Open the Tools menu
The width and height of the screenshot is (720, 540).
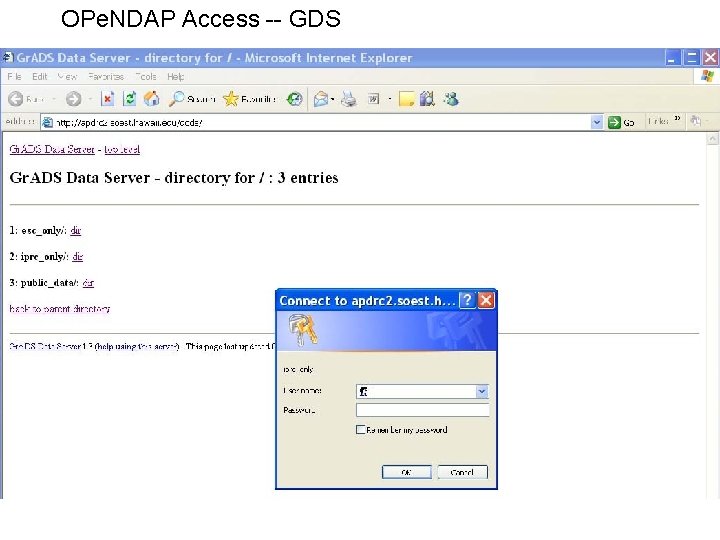[x=146, y=77]
